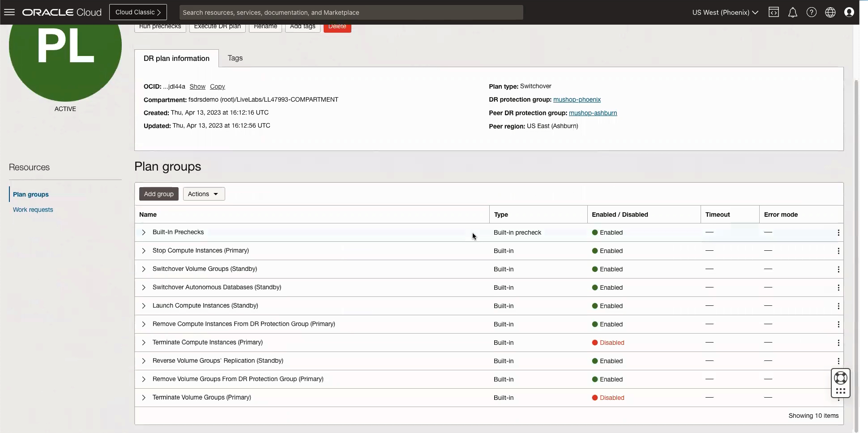The height and width of the screenshot is (433, 868).
Task: Open the Oracle digital assistant chat icon
Action: click(840, 378)
